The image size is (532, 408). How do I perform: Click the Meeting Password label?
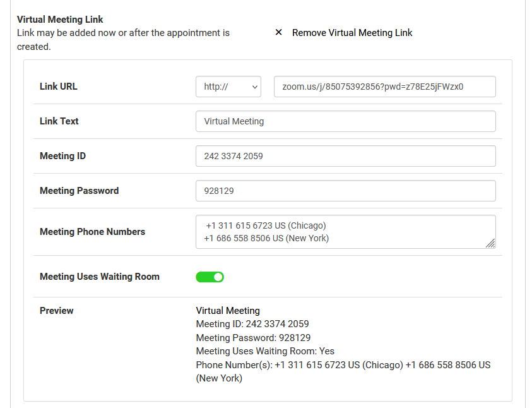pyautogui.click(x=79, y=191)
